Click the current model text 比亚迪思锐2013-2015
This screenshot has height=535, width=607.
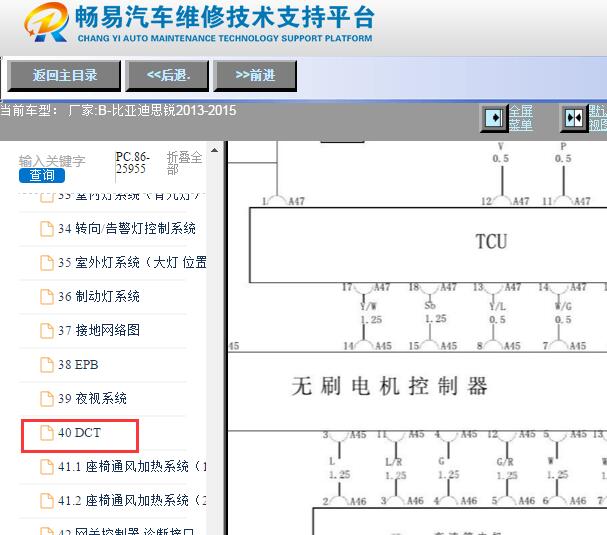click(167, 111)
